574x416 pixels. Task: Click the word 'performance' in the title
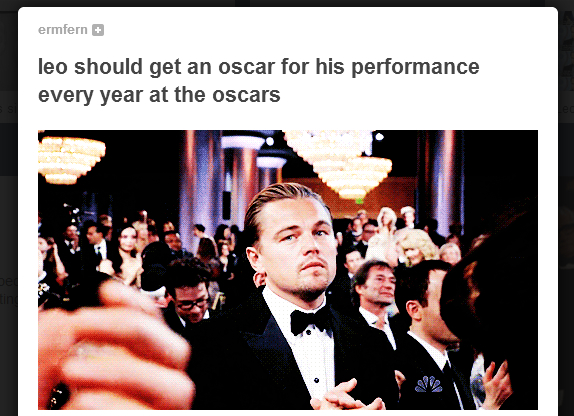pos(415,68)
